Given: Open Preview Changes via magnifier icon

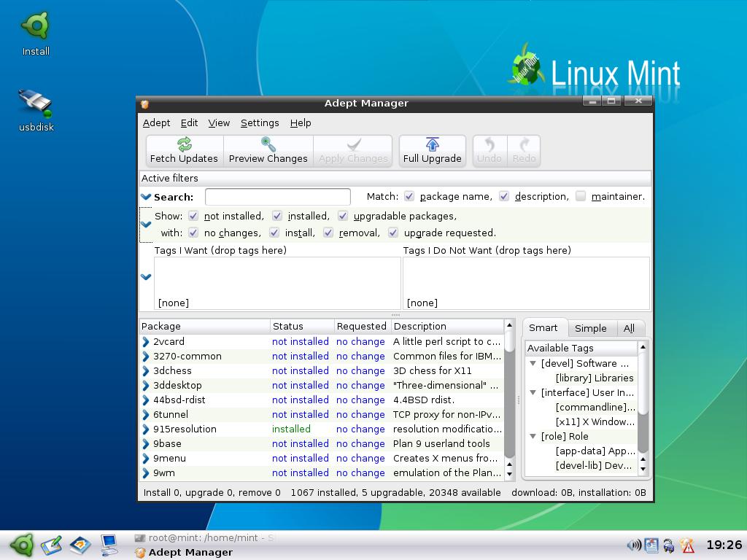Looking at the screenshot, I should (268, 144).
